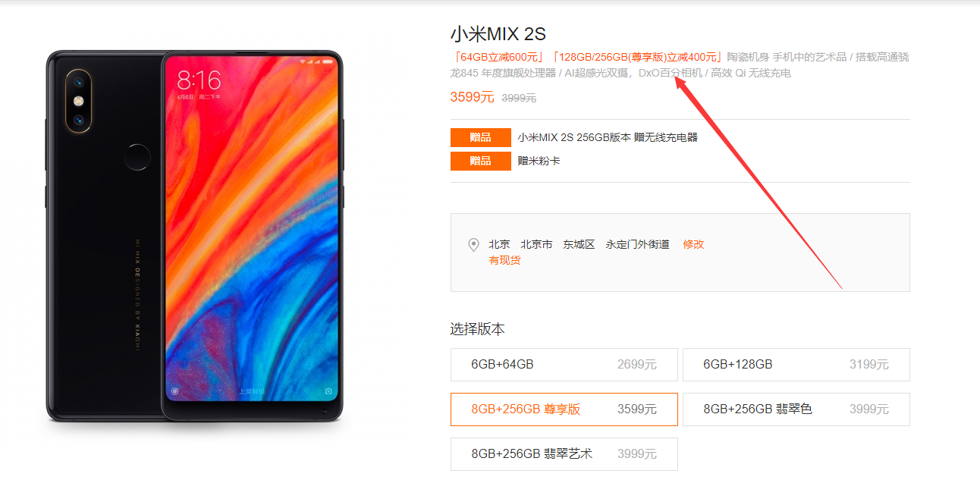Viewport: 980px width, 480px height.
Task: Click the 选择版本 section heading
Action: (x=478, y=329)
